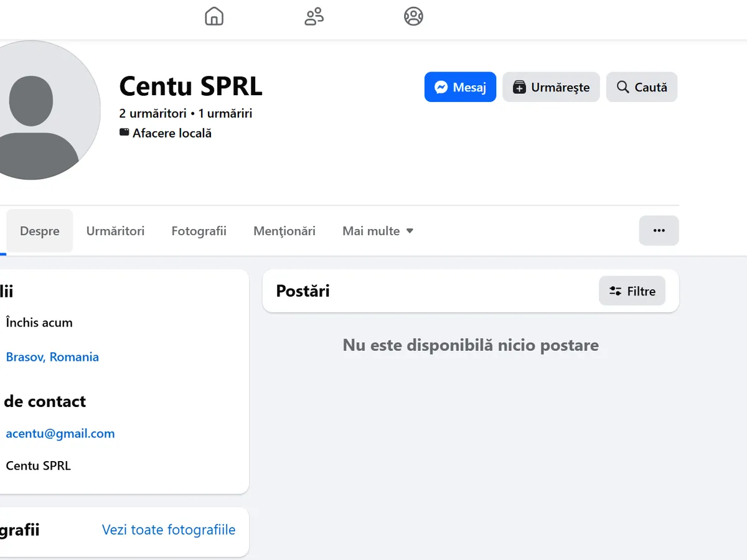Open the Brasov, Romania location link

(x=52, y=357)
